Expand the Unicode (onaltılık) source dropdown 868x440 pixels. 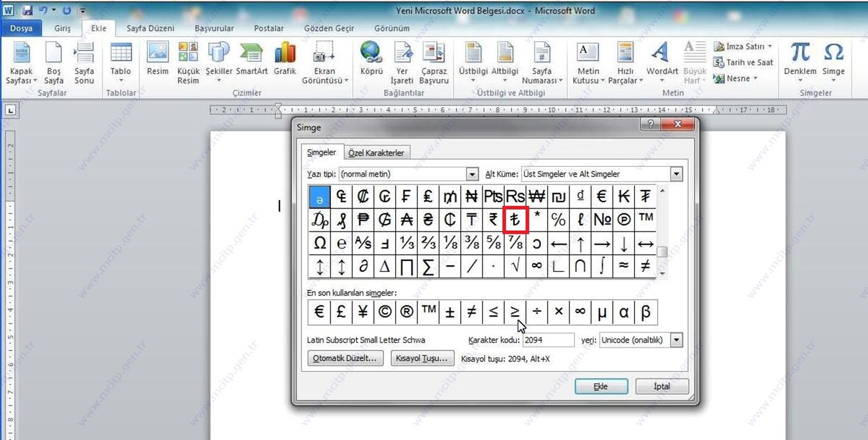(x=676, y=340)
